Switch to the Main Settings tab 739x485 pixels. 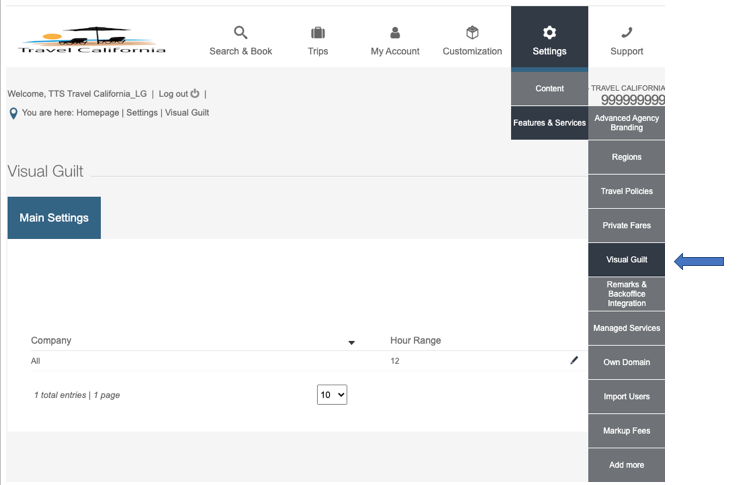click(x=54, y=218)
